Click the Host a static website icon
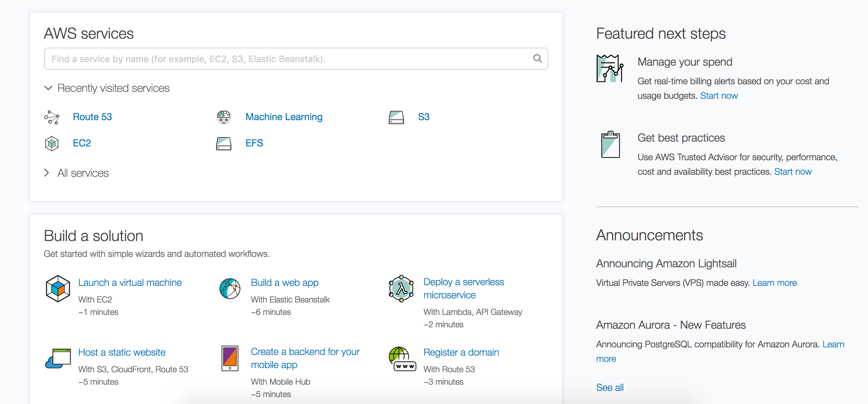 (58, 358)
